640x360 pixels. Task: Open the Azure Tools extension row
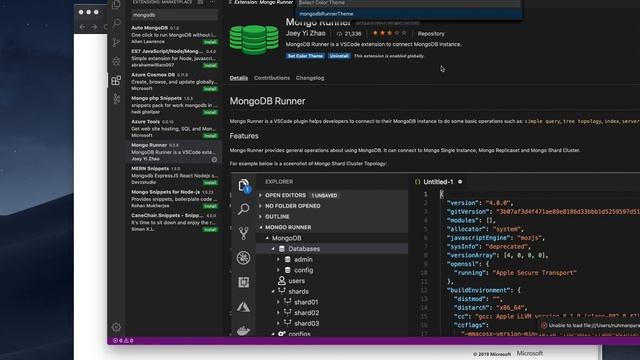tap(174, 129)
